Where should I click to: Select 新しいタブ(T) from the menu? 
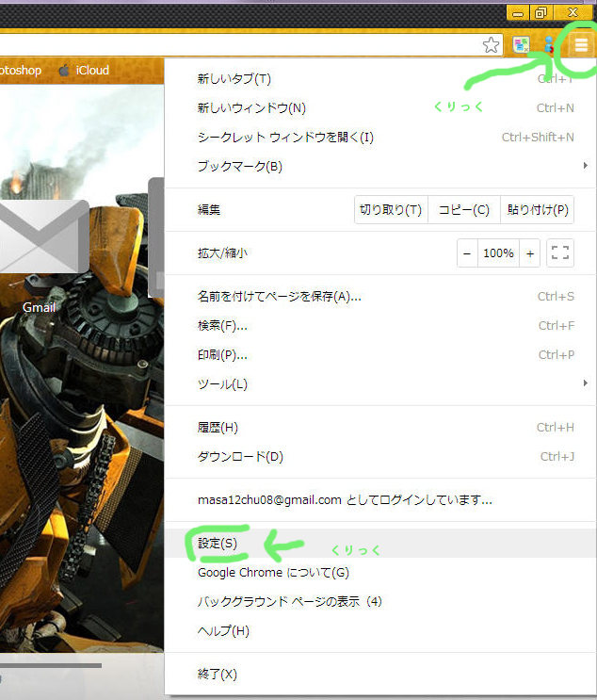(x=234, y=79)
